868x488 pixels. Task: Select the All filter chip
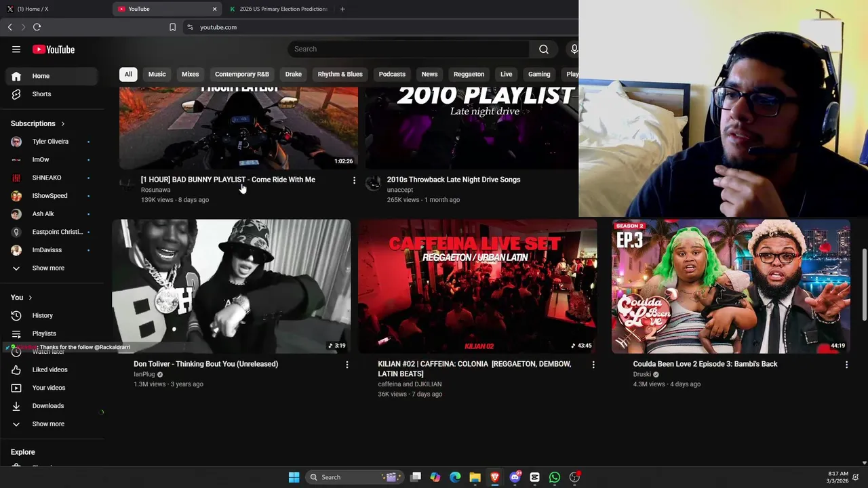pos(128,74)
